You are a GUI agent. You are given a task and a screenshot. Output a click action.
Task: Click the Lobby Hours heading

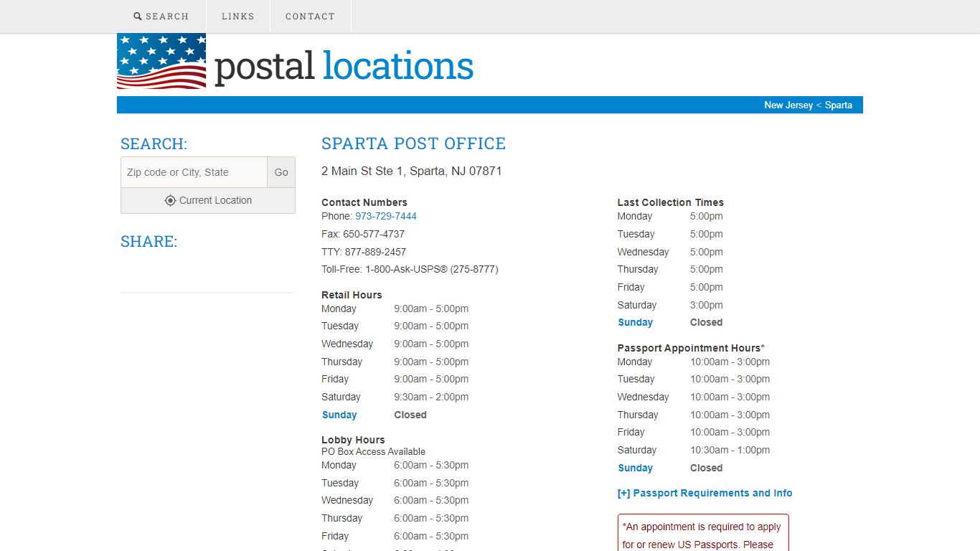point(353,440)
